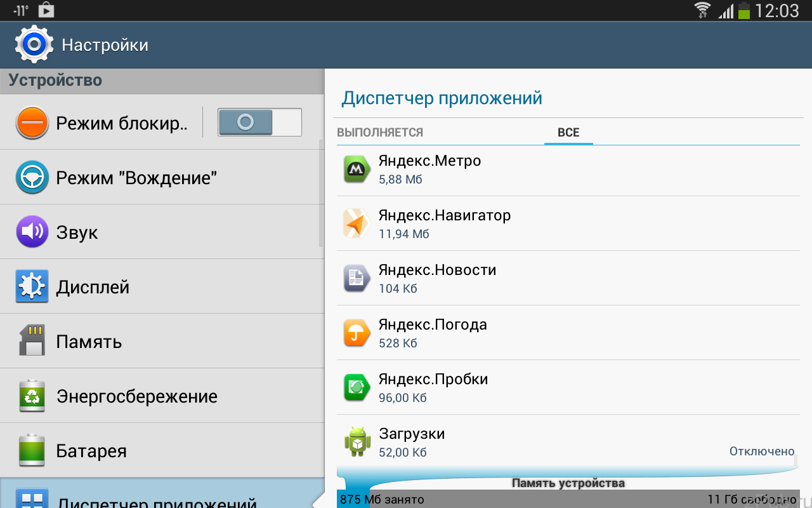
Task: Tap the battery status bar icon
Action: point(744,10)
